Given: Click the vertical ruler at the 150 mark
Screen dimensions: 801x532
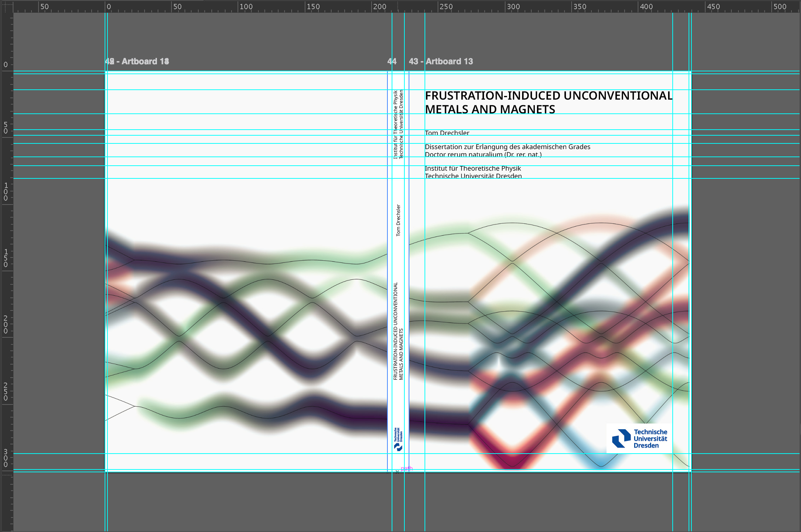Looking at the screenshot, I should (x=6, y=258).
